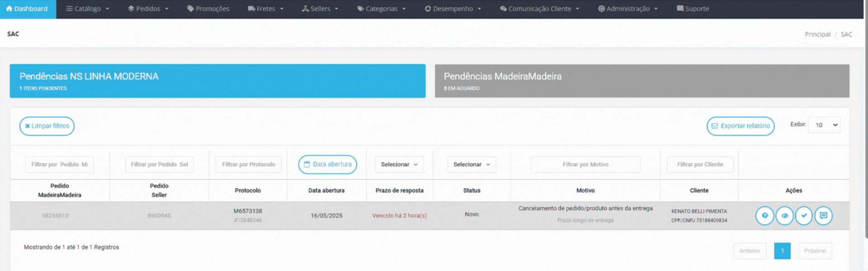Open the help question-mark action for order 58255813

764,216
